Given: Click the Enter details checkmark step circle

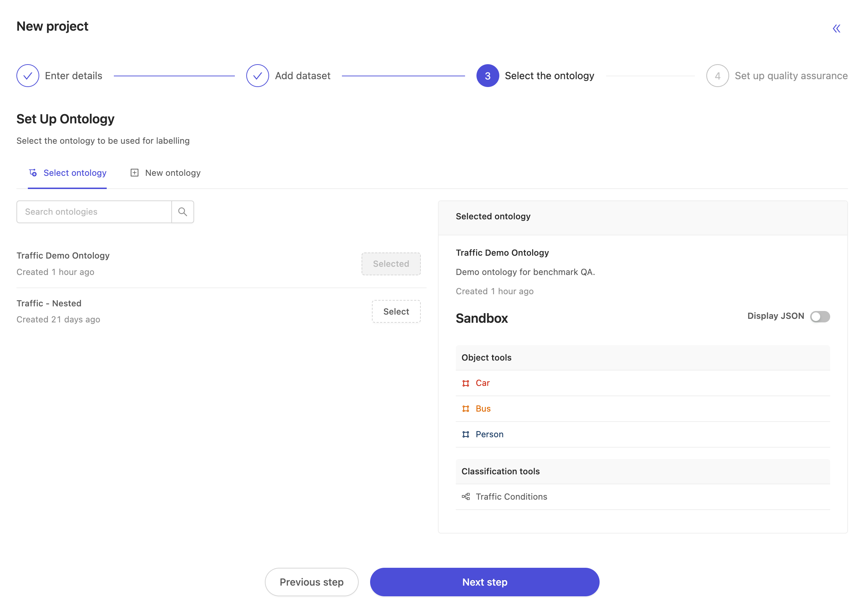Looking at the screenshot, I should tap(27, 76).
